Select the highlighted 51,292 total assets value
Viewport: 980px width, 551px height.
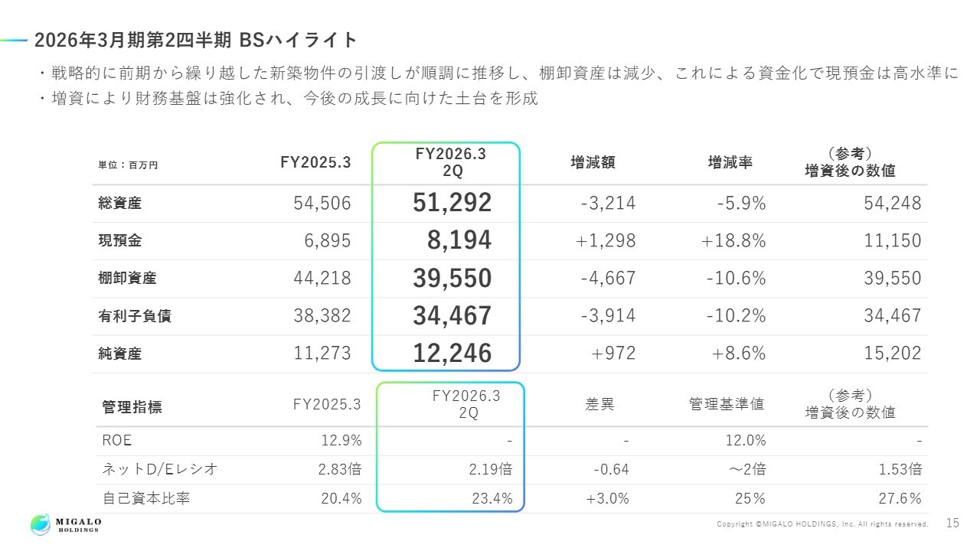click(452, 203)
